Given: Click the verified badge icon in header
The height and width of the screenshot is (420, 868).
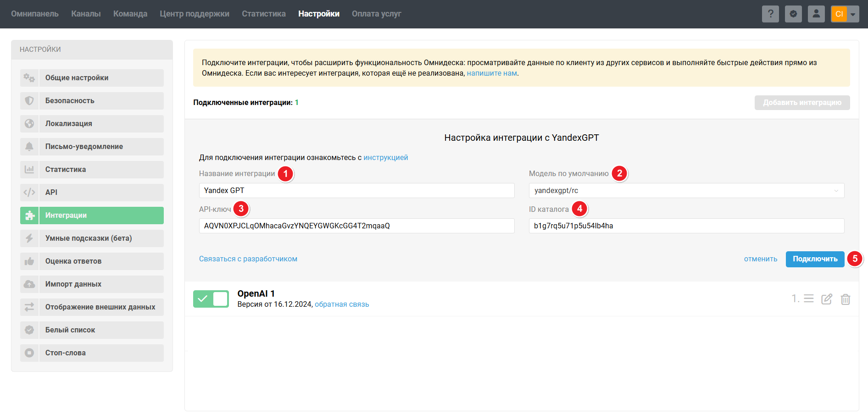Looking at the screenshot, I should coord(793,14).
